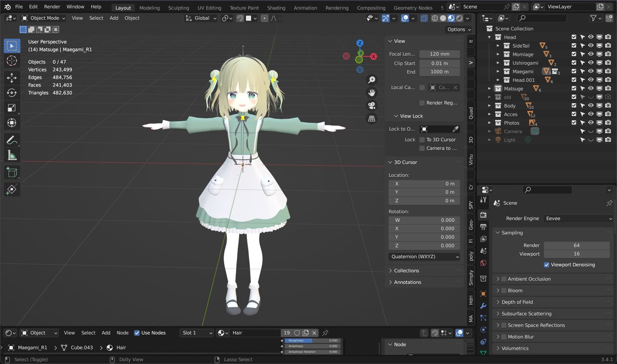Open the Global transform orientation dropdown

tap(201, 18)
